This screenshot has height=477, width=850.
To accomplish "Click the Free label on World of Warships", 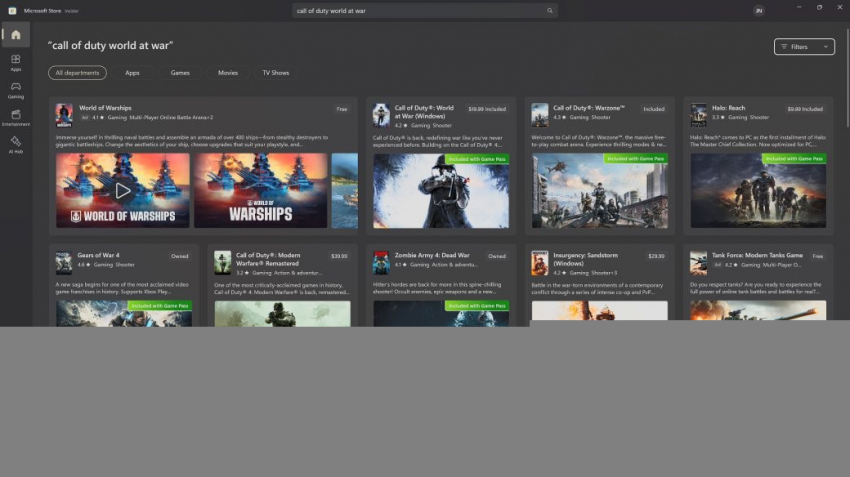I will pos(342,109).
